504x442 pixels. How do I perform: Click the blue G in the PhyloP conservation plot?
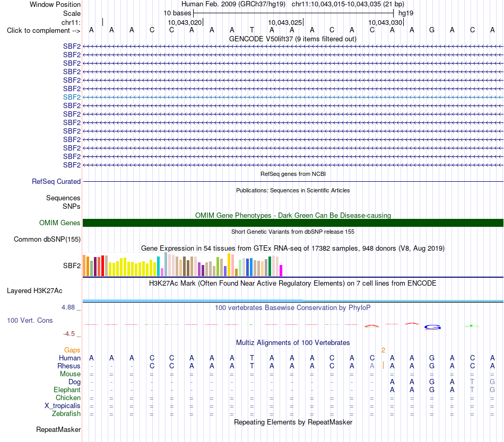pos(432,327)
